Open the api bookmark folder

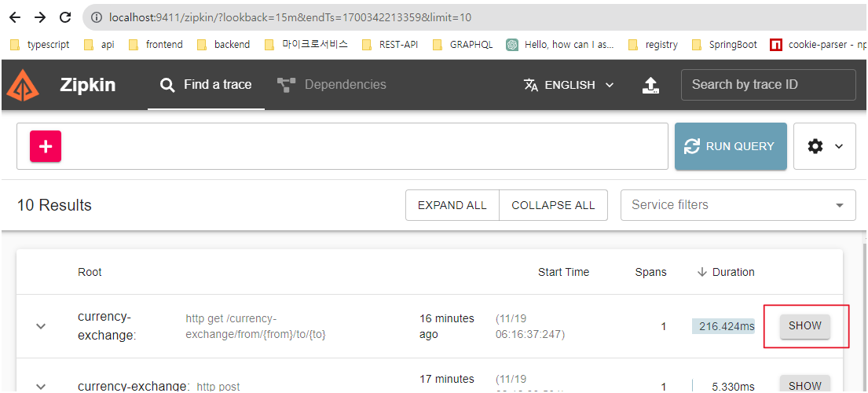click(x=99, y=45)
